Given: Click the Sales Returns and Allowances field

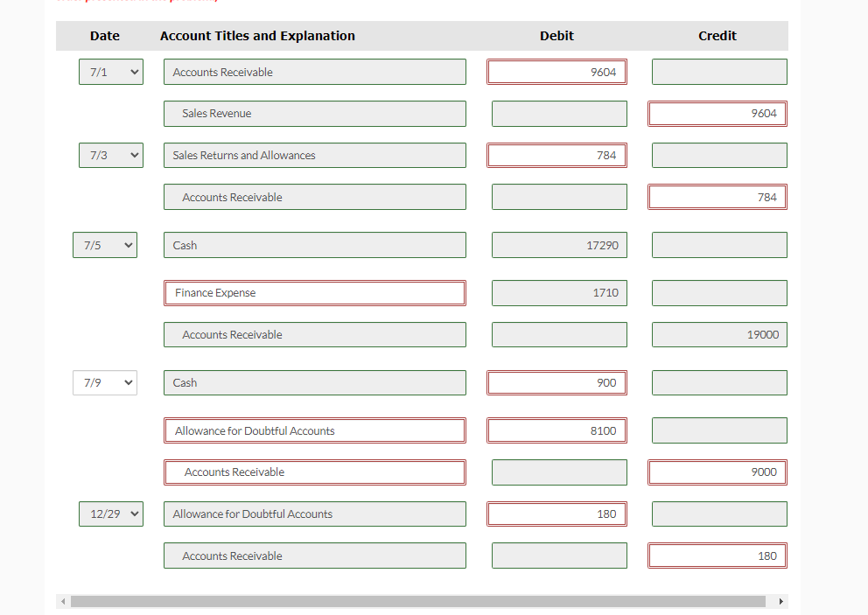Looking at the screenshot, I should click(315, 156).
